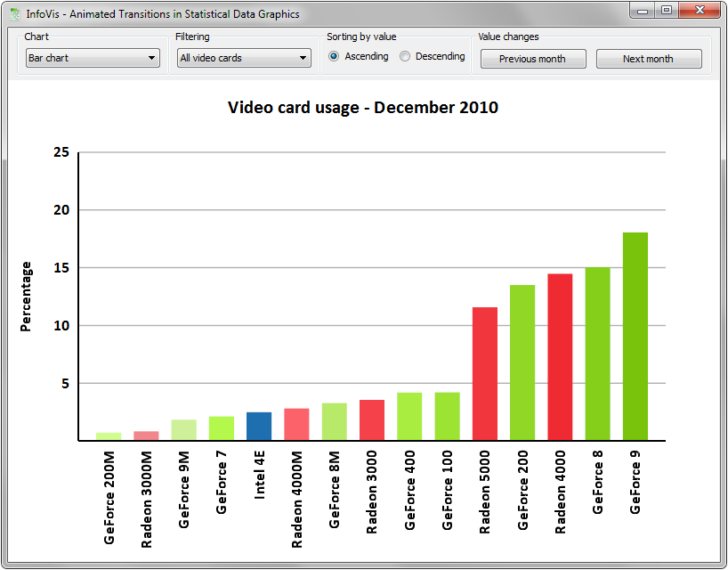The width and height of the screenshot is (728, 570).
Task: Click the GeForce 9M bar
Action: pos(184,429)
